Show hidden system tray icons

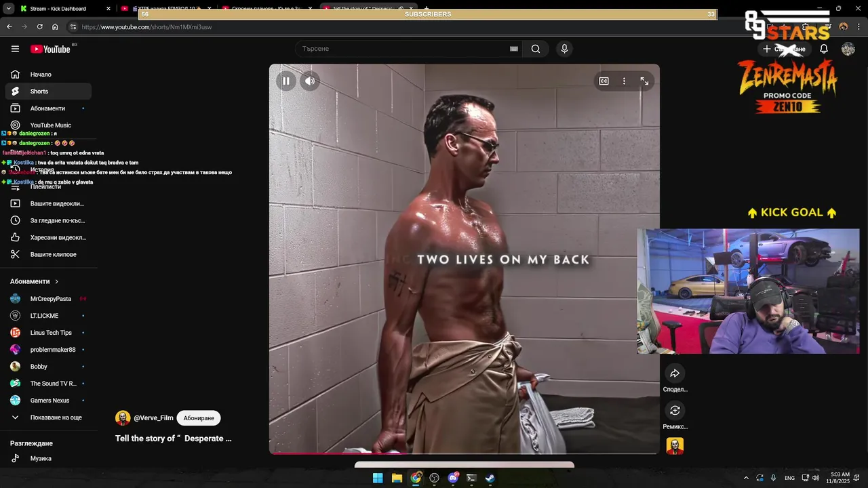click(746, 478)
